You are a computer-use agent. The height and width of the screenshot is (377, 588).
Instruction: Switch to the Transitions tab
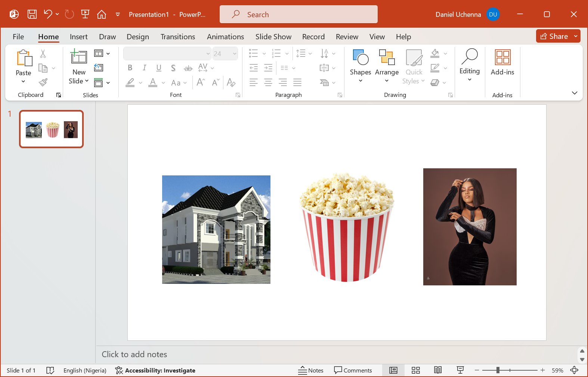pos(178,37)
